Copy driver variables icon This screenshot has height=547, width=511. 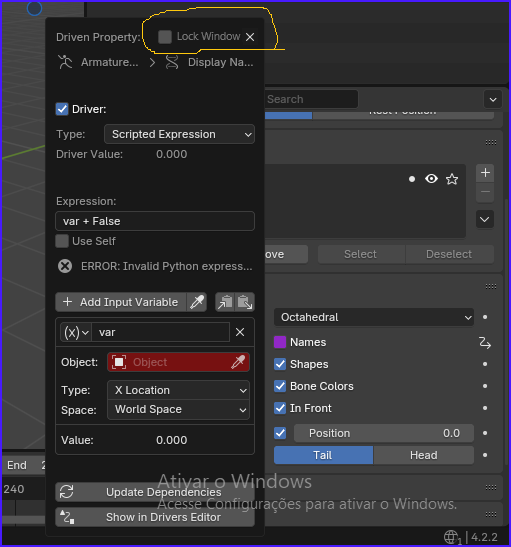pos(225,302)
